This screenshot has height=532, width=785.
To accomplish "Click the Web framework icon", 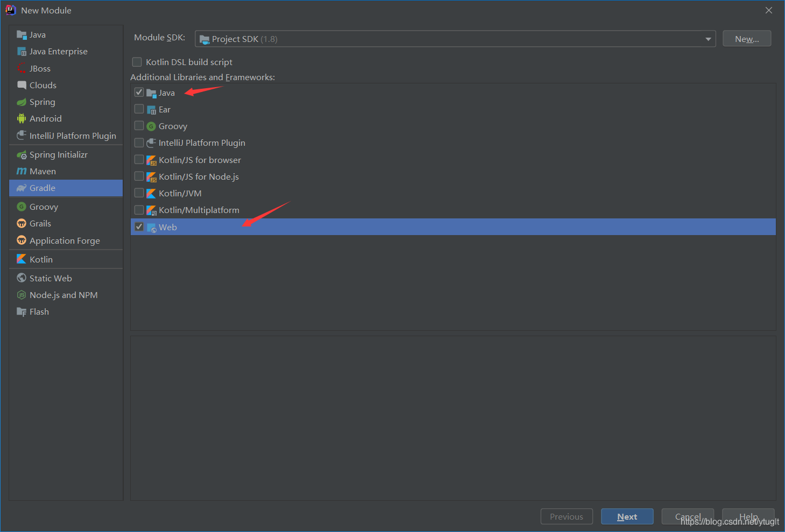I will [151, 227].
